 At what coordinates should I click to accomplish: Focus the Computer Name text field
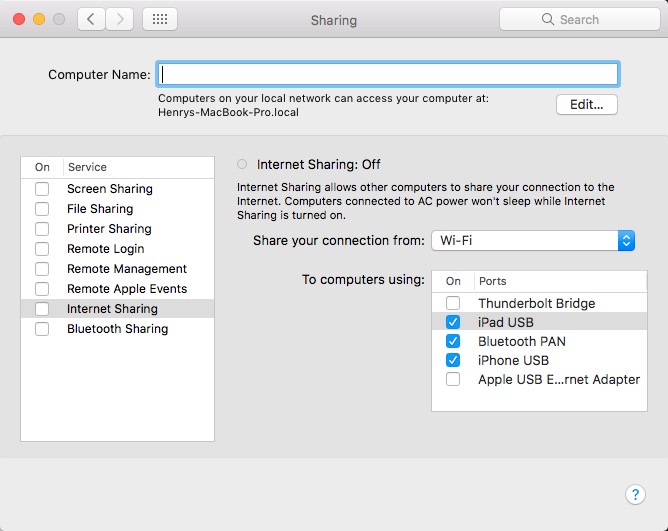pyautogui.click(x=388, y=74)
